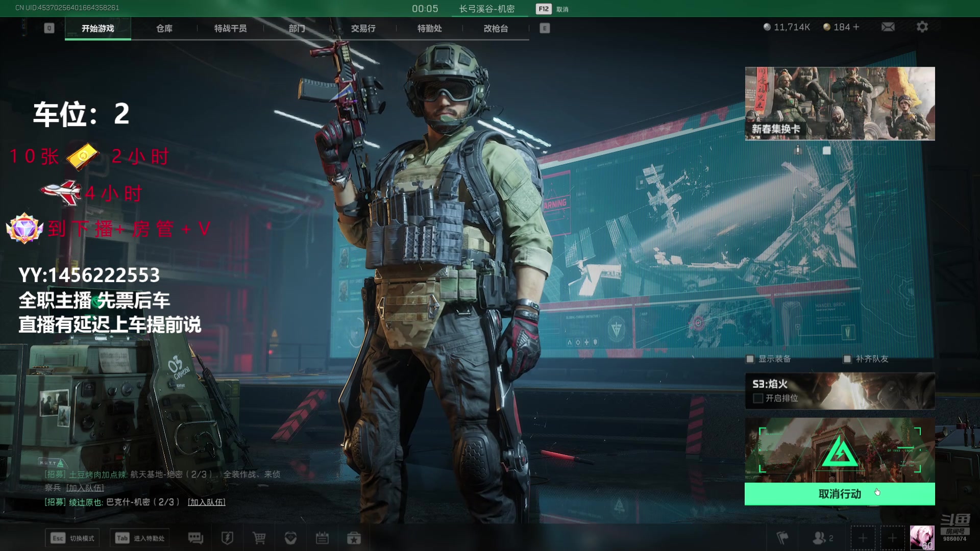Viewport: 980px width, 551px height.
Task: Click the 00:05 matchmaking timer
Action: (x=425, y=9)
